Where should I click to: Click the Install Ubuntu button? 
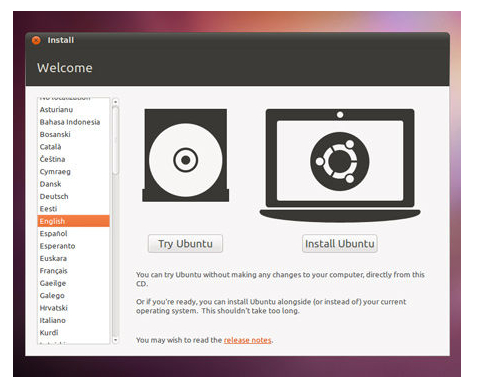[x=340, y=244]
